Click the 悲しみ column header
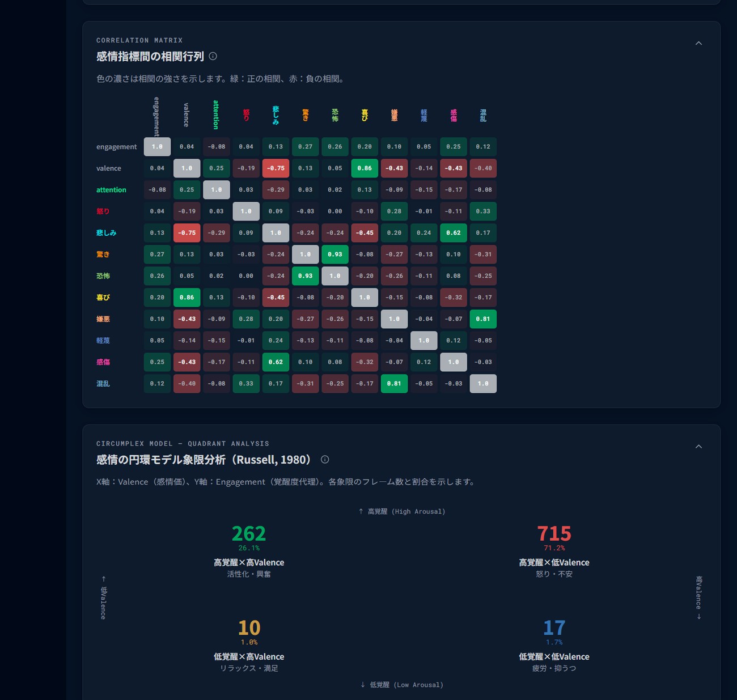737x700 pixels. click(x=276, y=115)
